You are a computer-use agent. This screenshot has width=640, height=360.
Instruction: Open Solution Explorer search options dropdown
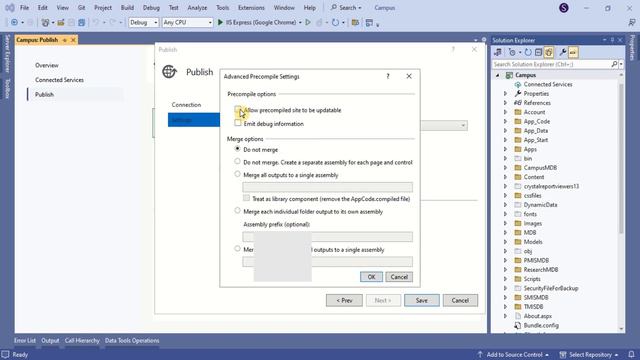(x=621, y=64)
